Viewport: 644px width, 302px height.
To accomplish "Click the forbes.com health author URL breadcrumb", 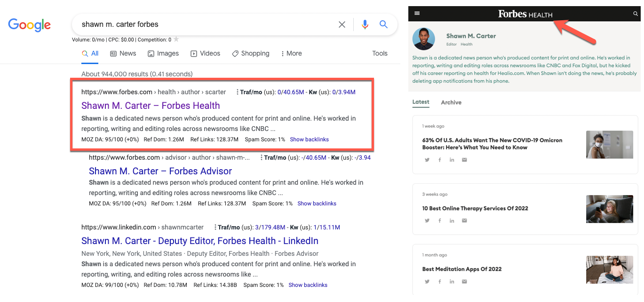I will click(153, 92).
